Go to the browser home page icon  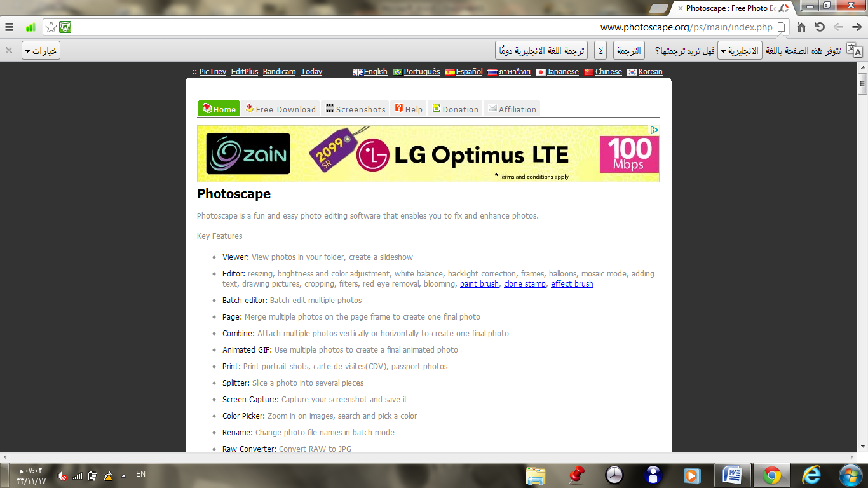point(802,27)
